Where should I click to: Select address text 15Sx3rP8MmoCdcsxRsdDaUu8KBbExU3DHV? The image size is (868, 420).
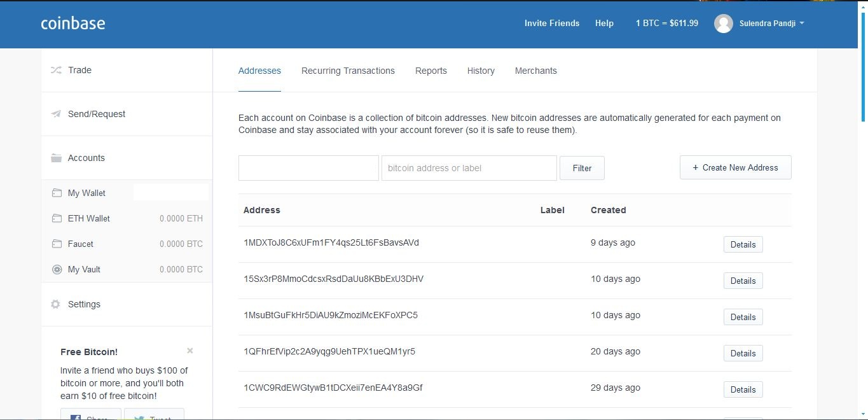point(333,279)
